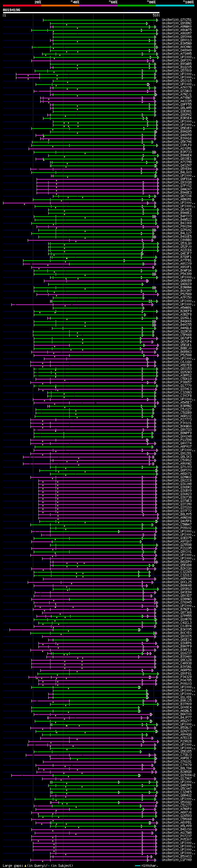
Task: Click the UniRef100_P30101 entry
Action: [x=177, y=423]
